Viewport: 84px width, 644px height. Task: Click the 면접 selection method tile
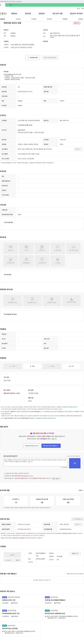pos(32,366)
